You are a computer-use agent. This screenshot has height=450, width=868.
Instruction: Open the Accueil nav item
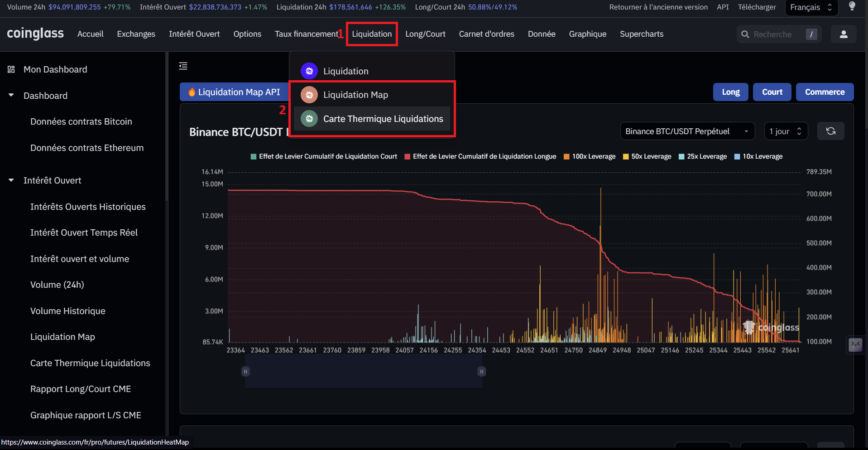tap(90, 34)
